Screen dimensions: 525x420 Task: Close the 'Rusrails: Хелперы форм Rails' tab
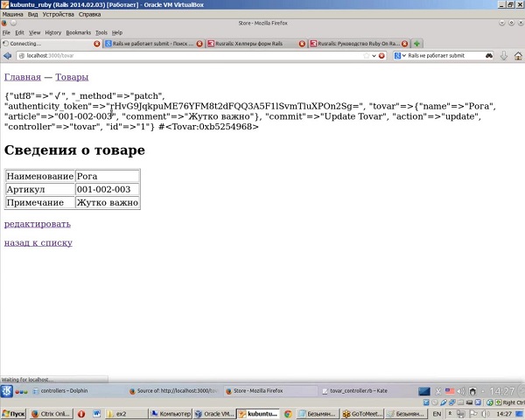coord(302,43)
